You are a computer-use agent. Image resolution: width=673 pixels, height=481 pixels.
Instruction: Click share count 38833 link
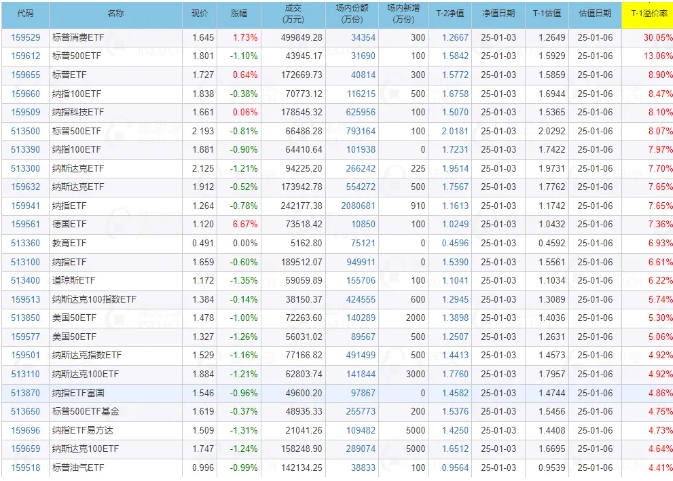coord(363,468)
